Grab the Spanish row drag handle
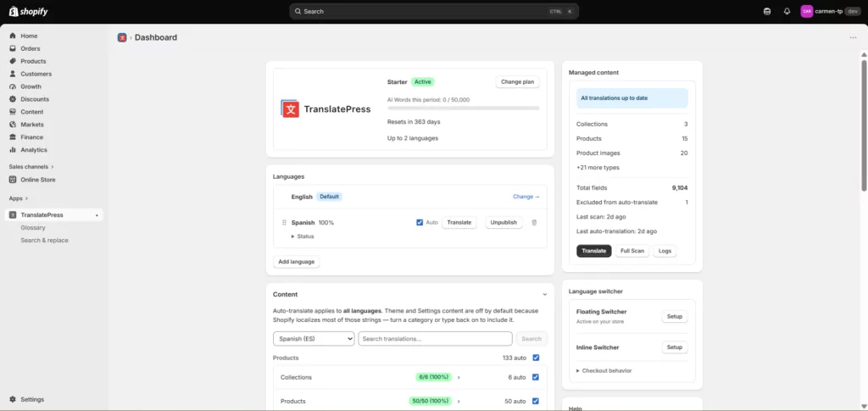868x411 pixels. tap(284, 222)
